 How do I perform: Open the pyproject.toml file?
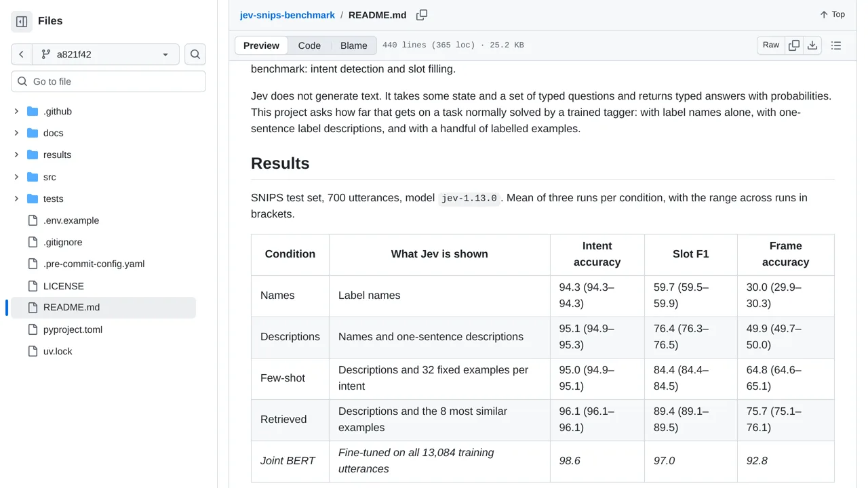pyautogui.click(x=73, y=329)
